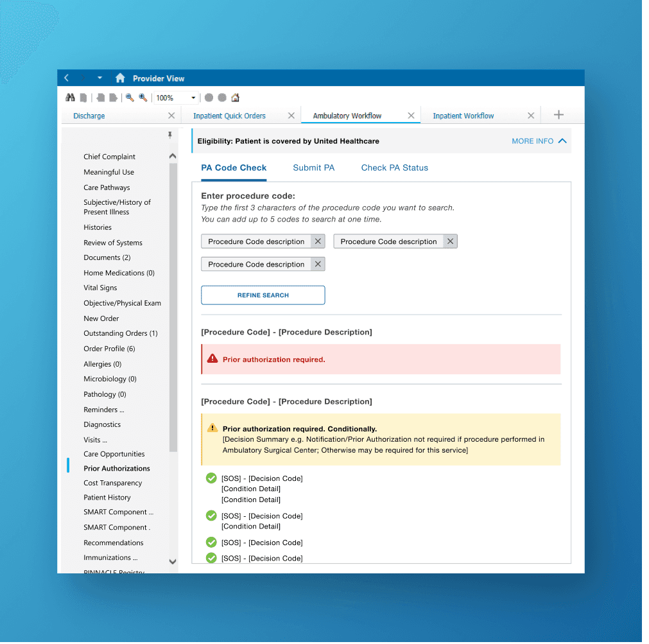Select Prior Authorizations in the sidebar
Image resolution: width=649 pixels, height=644 pixels.
point(117,468)
